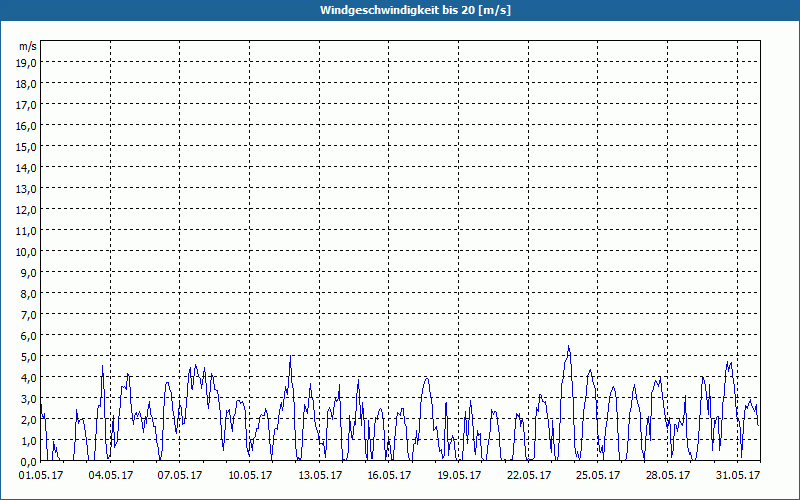800x500 pixels.
Task: Select the 04.05.17 date label
Action: tap(111, 476)
